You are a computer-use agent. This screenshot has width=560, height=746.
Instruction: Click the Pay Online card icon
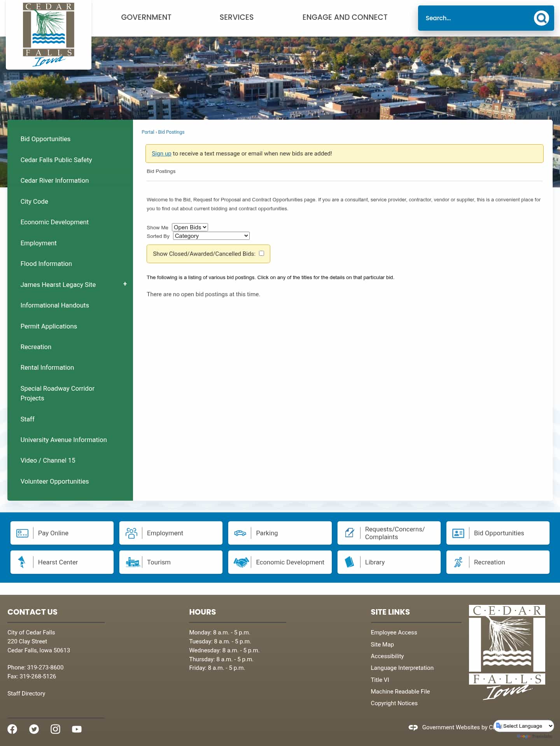(22, 533)
